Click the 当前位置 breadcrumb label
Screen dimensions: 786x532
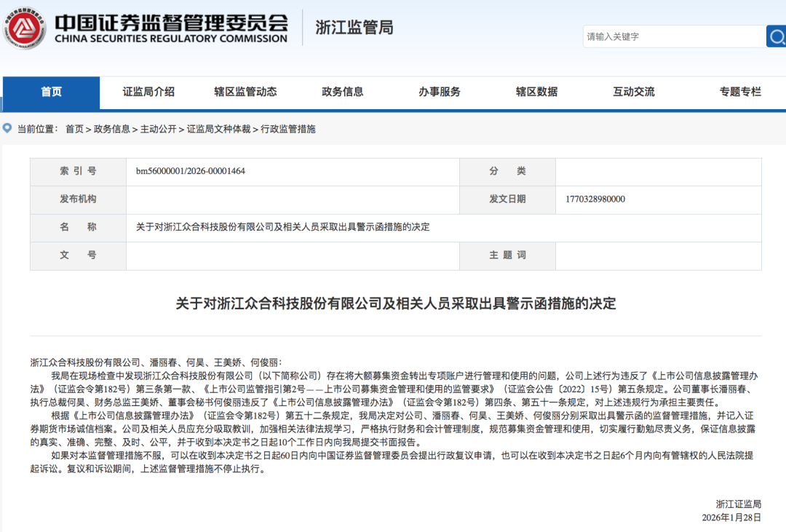click(x=38, y=129)
